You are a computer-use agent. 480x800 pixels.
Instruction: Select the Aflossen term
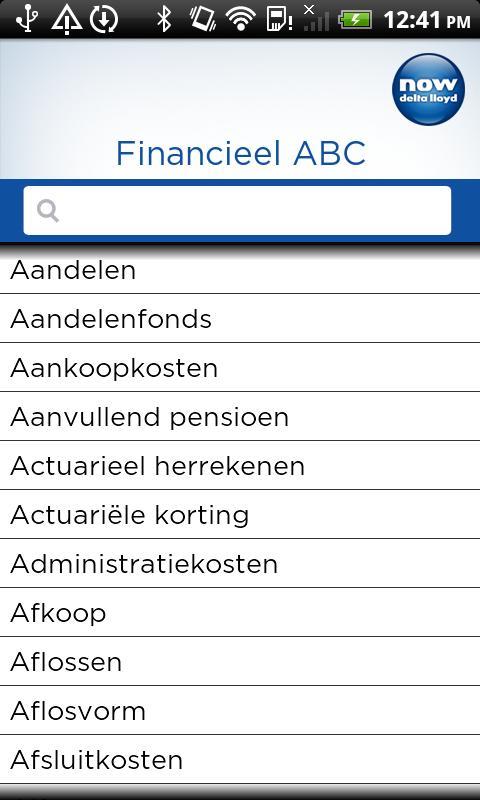tap(240, 661)
